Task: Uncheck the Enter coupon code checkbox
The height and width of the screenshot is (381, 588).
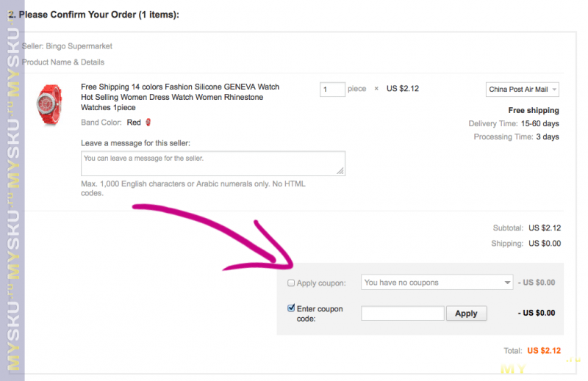Action: [x=292, y=308]
